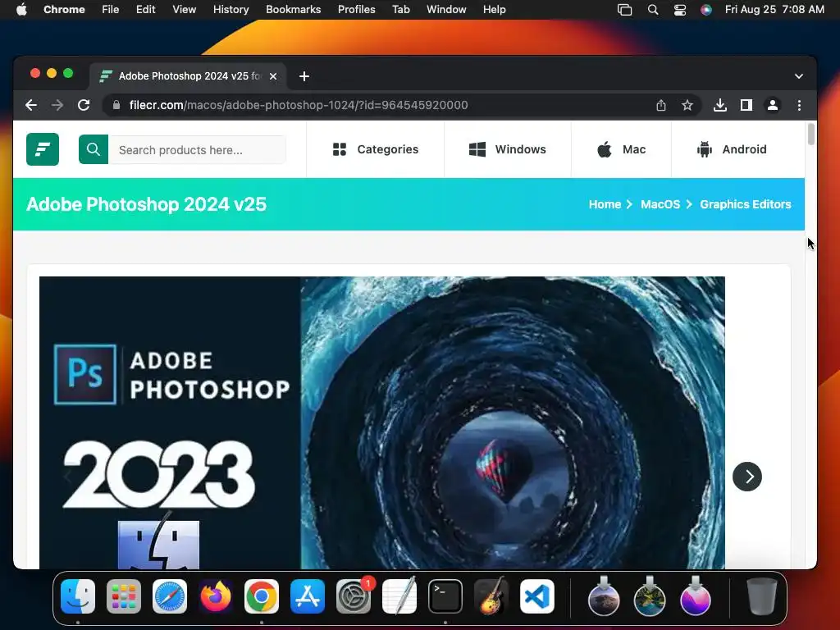The height and width of the screenshot is (630, 840).
Task: Open App Store from the Dock
Action: (308, 596)
